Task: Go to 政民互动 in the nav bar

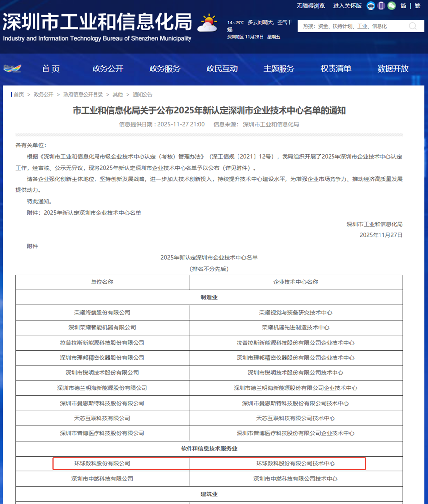Action: pos(222,69)
